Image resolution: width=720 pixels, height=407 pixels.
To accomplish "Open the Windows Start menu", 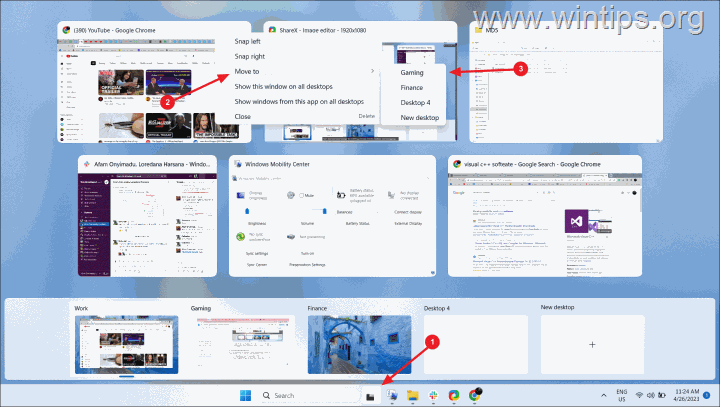I will (x=245, y=396).
